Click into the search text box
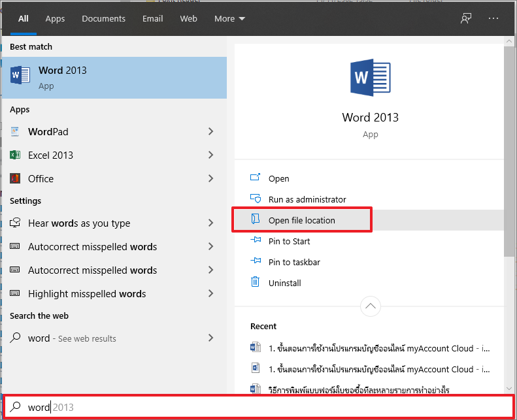The height and width of the screenshot is (420, 517). click(259, 407)
